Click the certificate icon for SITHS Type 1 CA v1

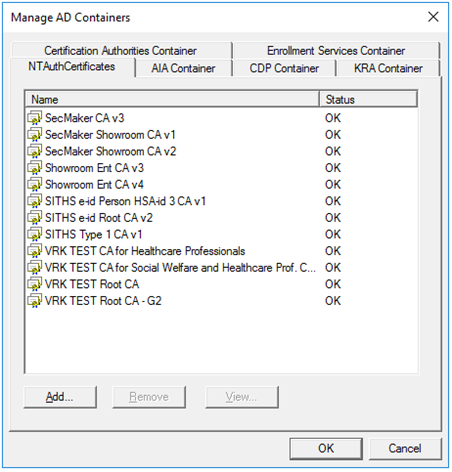(35, 234)
